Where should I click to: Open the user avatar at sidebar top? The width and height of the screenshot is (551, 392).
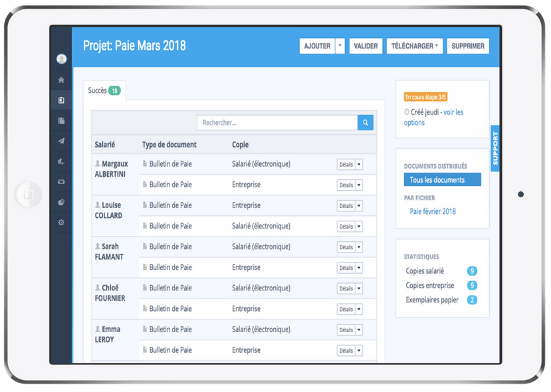tap(60, 58)
